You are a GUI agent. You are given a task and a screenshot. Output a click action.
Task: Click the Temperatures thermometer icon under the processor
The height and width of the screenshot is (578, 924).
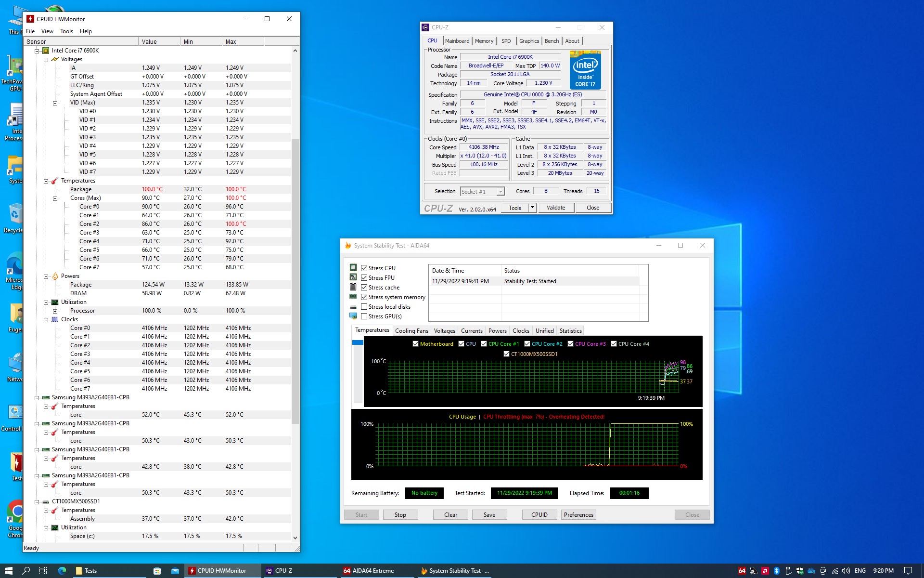pyautogui.click(x=55, y=181)
